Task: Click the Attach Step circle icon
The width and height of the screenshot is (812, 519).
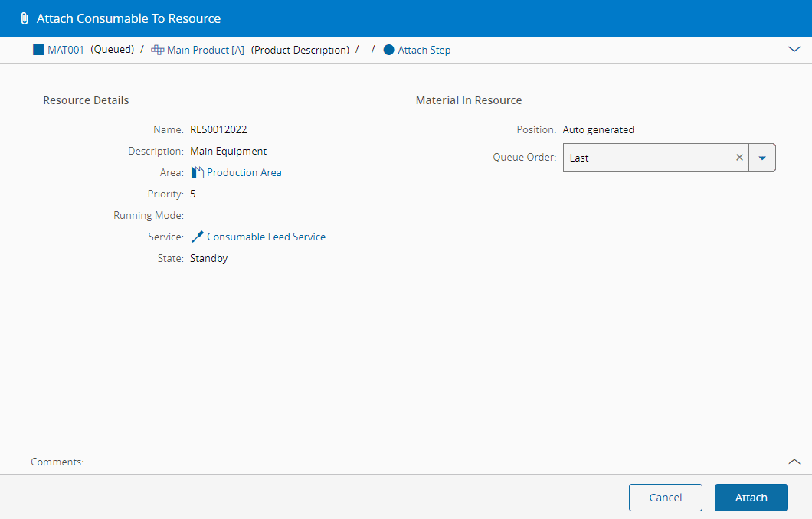Action: point(388,50)
